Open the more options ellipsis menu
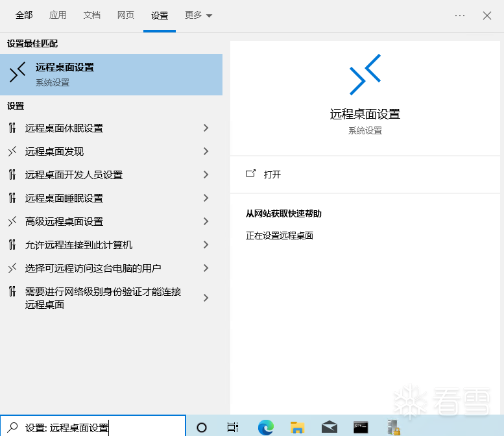The image size is (504, 436). tap(460, 16)
